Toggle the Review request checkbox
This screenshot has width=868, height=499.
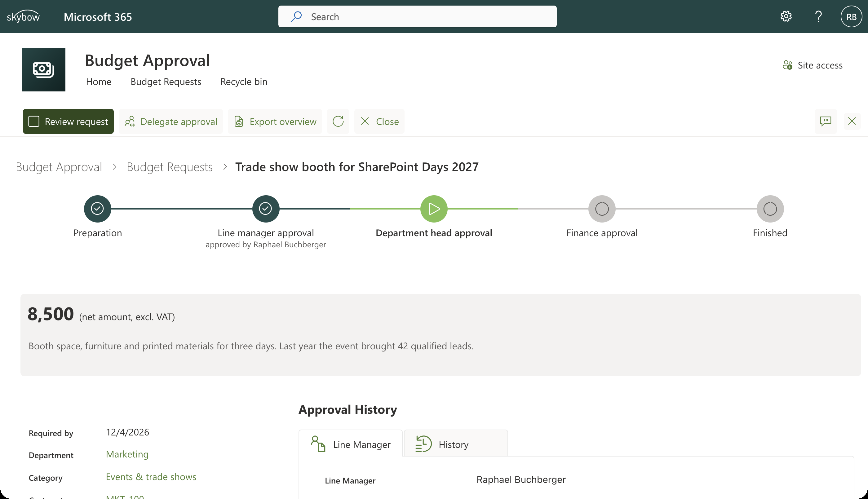33,121
